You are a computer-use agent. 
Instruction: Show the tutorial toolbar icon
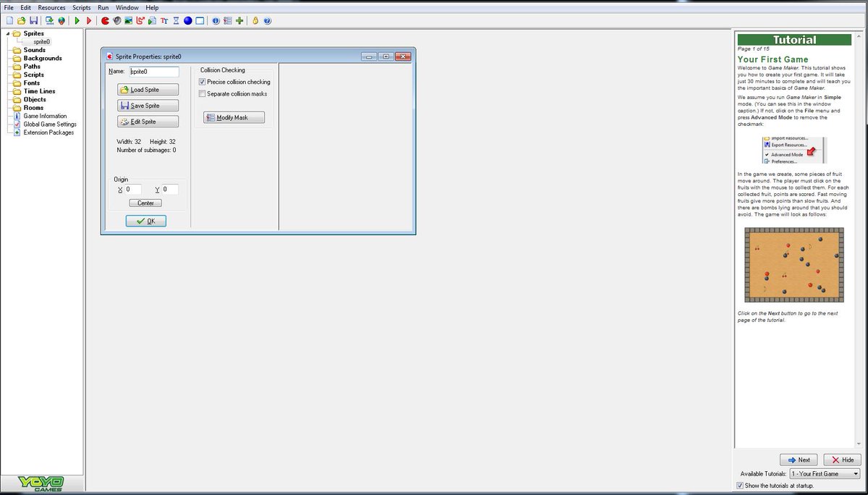click(255, 21)
